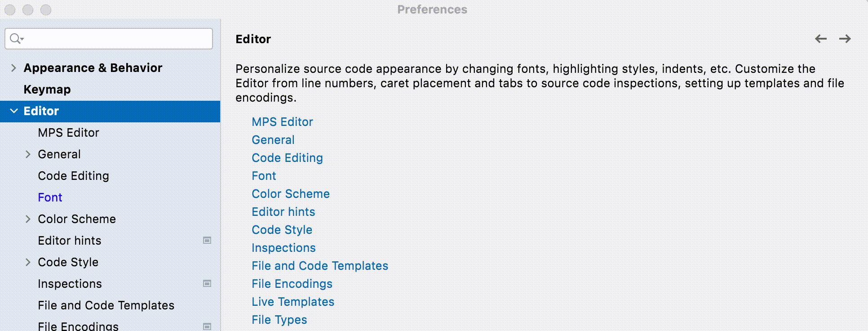Click the forward navigation arrow
The height and width of the screenshot is (331, 868).
(x=845, y=39)
